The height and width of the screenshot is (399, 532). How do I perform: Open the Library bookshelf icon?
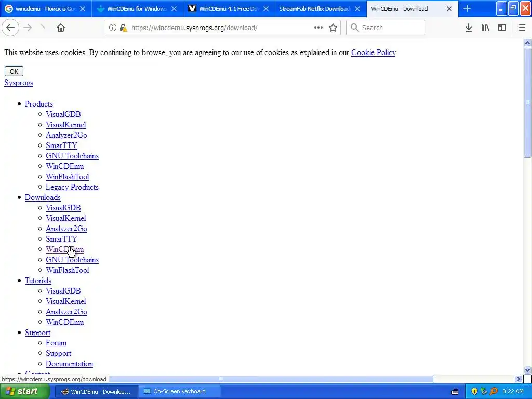tap(485, 28)
